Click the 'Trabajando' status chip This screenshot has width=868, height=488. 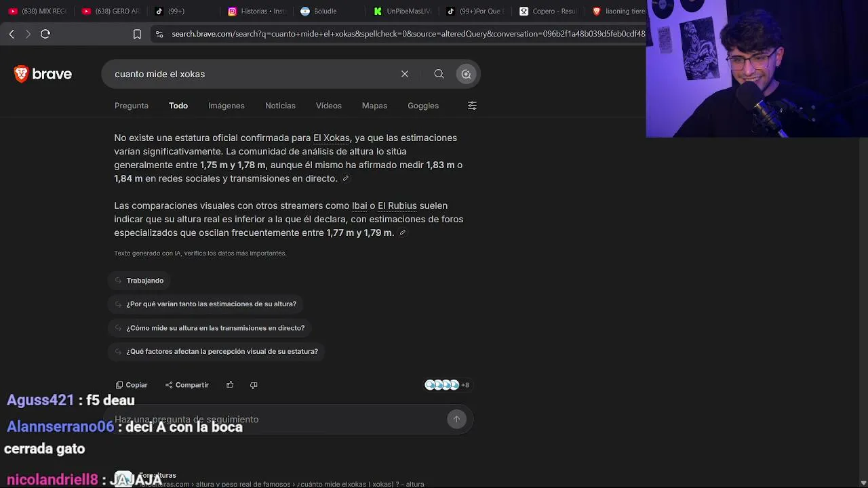[x=140, y=281]
